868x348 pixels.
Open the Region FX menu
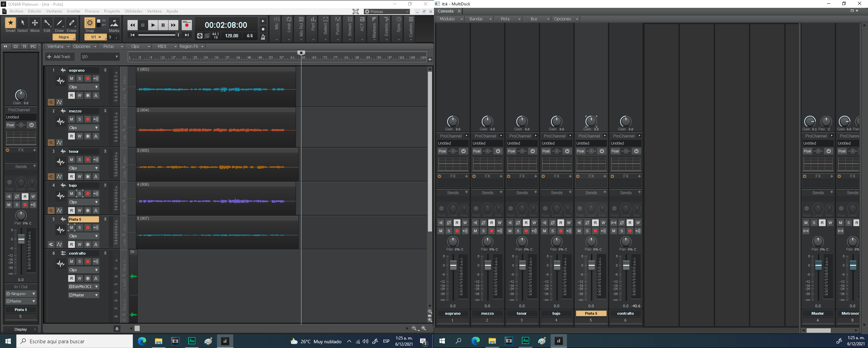click(192, 47)
